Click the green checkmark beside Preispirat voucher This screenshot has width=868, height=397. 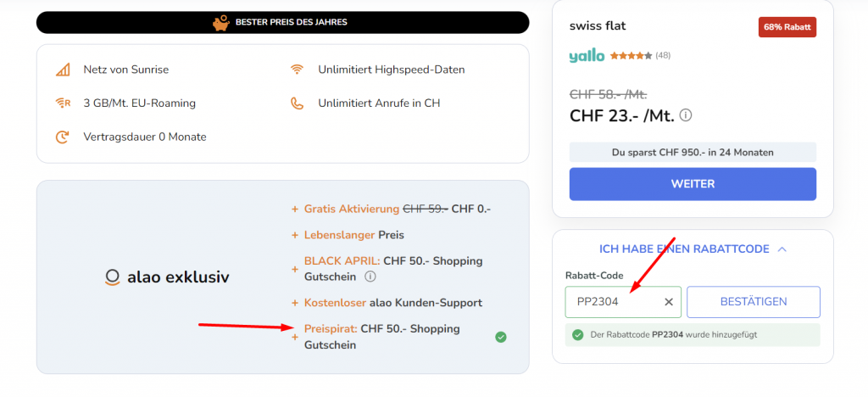pos(501,337)
